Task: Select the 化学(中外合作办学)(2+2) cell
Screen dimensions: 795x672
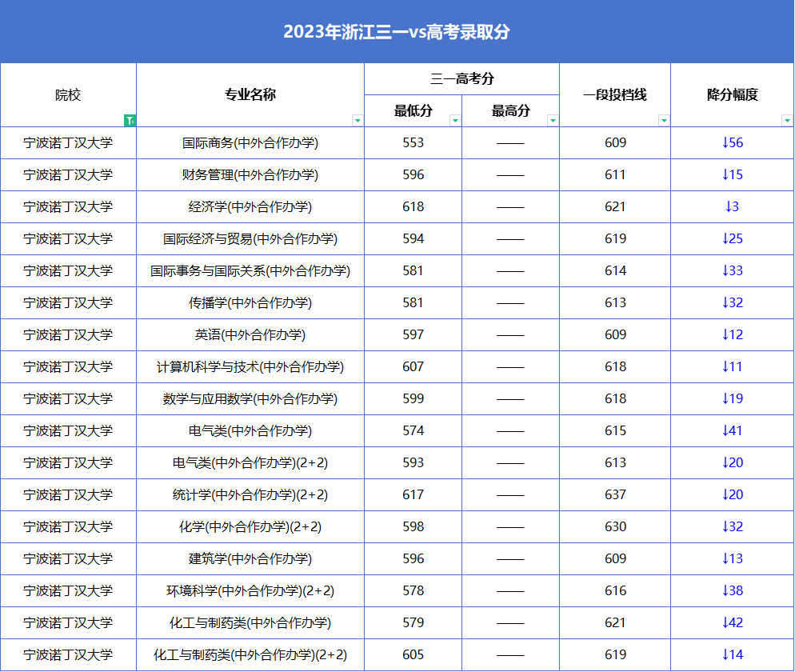Action: click(x=250, y=526)
